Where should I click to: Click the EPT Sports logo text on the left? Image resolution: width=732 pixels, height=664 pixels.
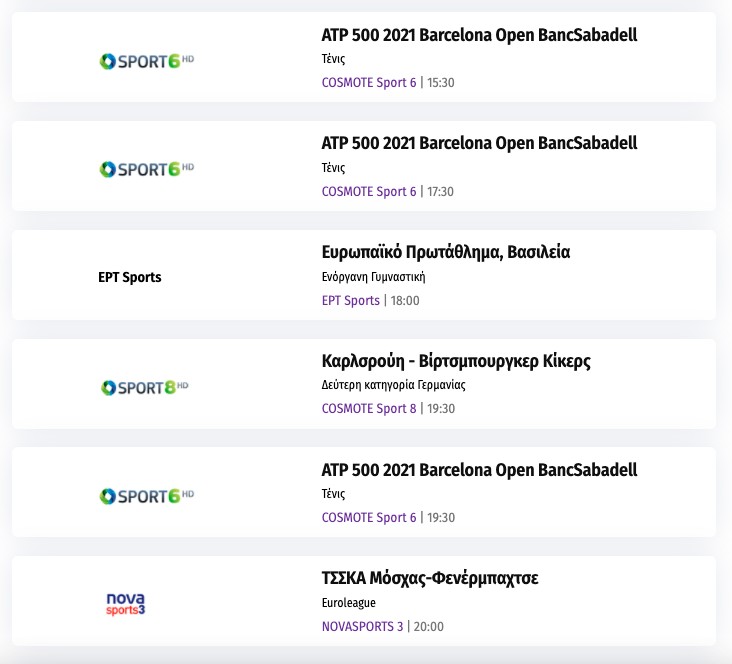(130, 277)
